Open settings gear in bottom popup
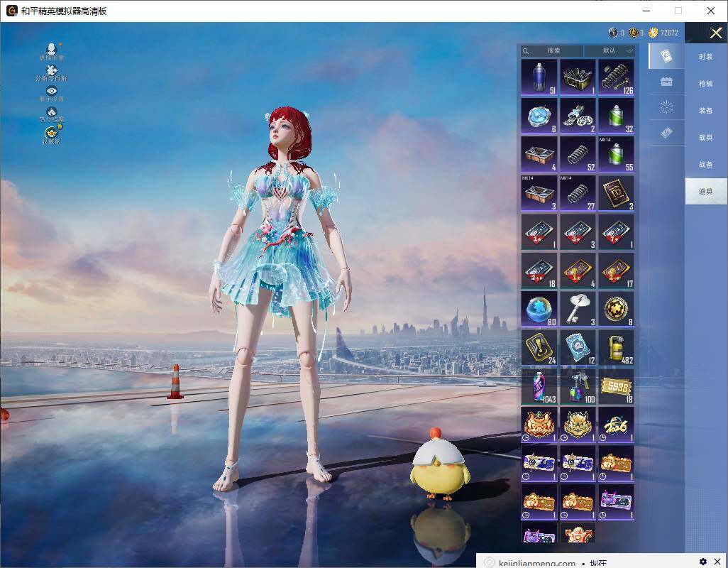Screen dimensions: 728x568 coord(703,562)
